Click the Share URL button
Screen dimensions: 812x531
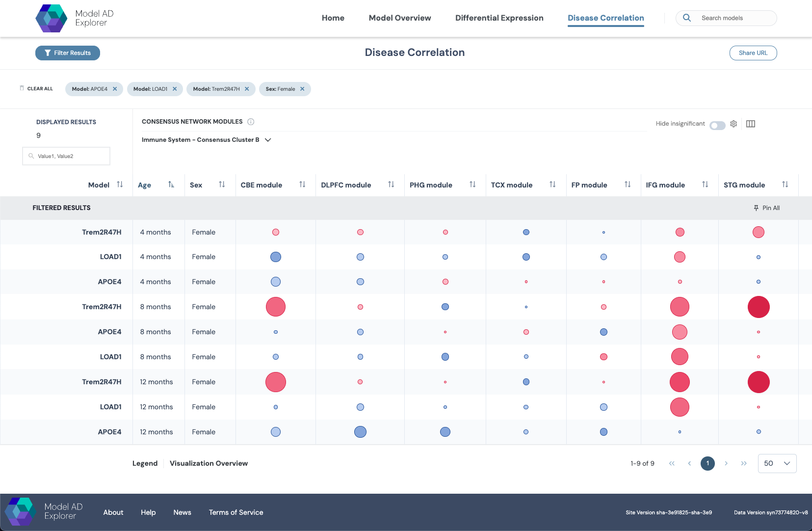click(x=753, y=53)
